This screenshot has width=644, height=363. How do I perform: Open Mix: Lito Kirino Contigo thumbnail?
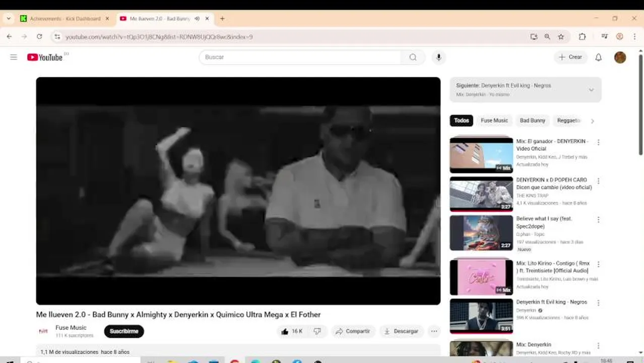[x=481, y=277]
